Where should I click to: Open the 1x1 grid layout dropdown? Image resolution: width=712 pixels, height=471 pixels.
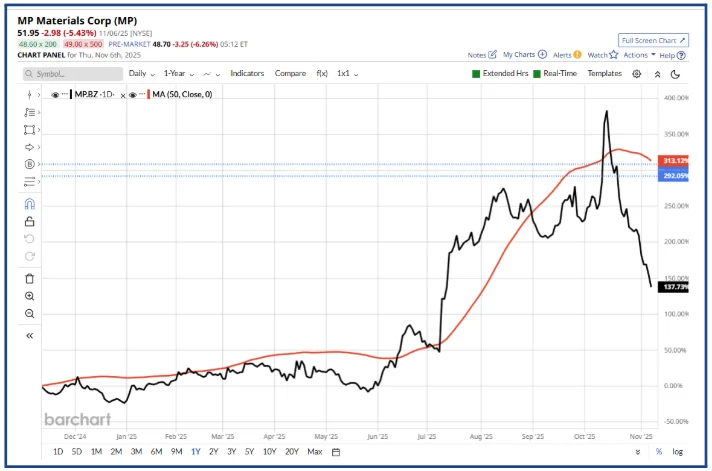[x=347, y=74]
